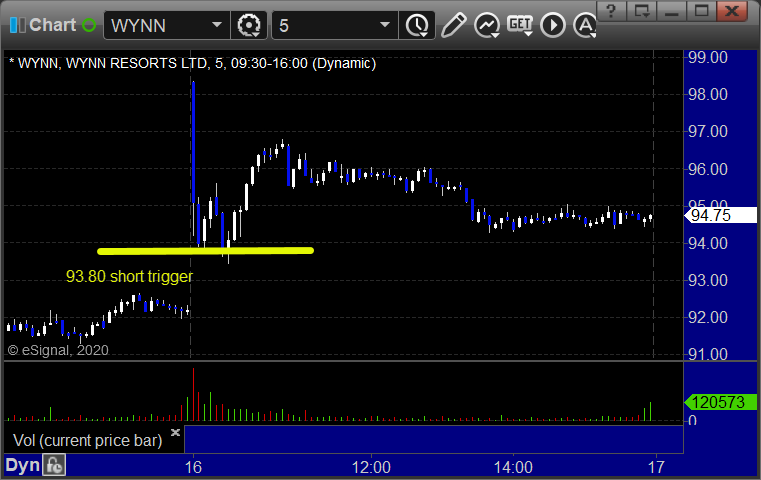This screenshot has height=480, width=761.
Task: Open the alerts A icon menu
Action: (585, 25)
